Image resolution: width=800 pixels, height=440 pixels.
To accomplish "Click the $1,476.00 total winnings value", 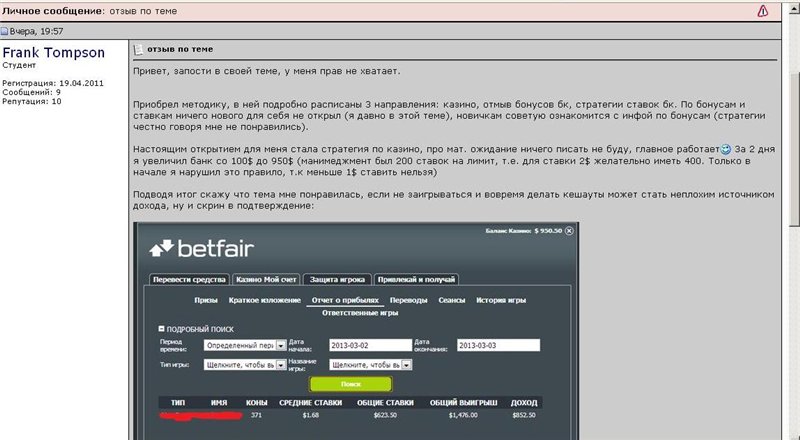I will point(464,415).
